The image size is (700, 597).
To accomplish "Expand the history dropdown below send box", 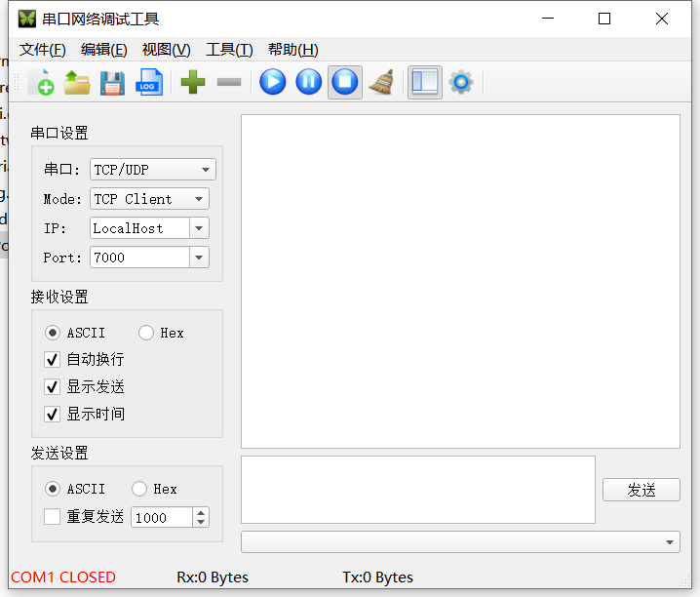I will pyautogui.click(x=460, y=542).
